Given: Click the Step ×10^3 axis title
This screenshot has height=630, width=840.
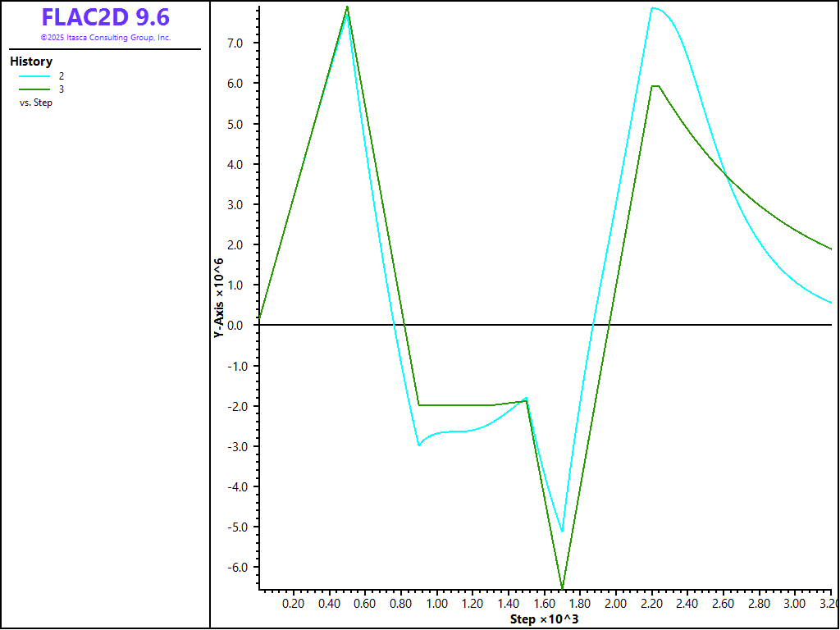Looking at the screenshot, I should click(544, 619).
